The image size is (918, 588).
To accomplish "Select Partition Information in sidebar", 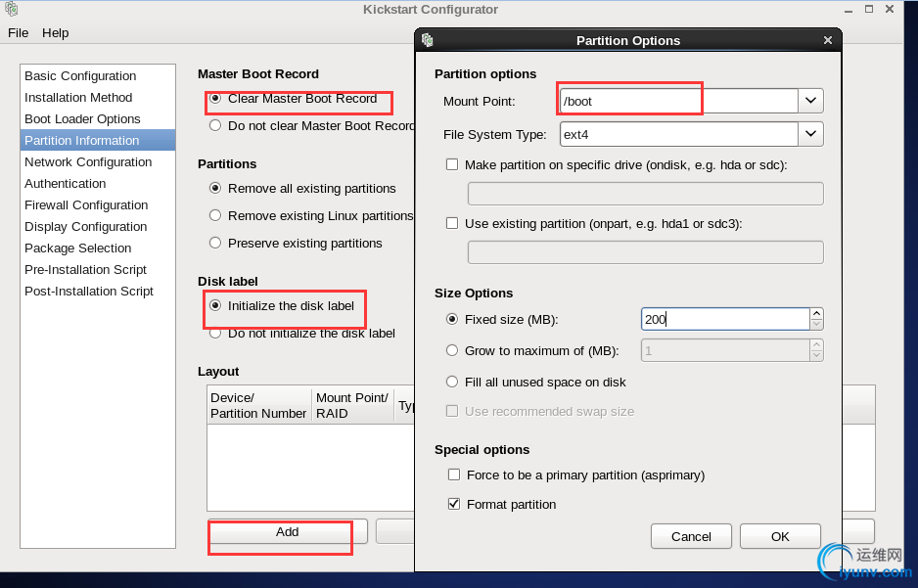I will [98, 141].
